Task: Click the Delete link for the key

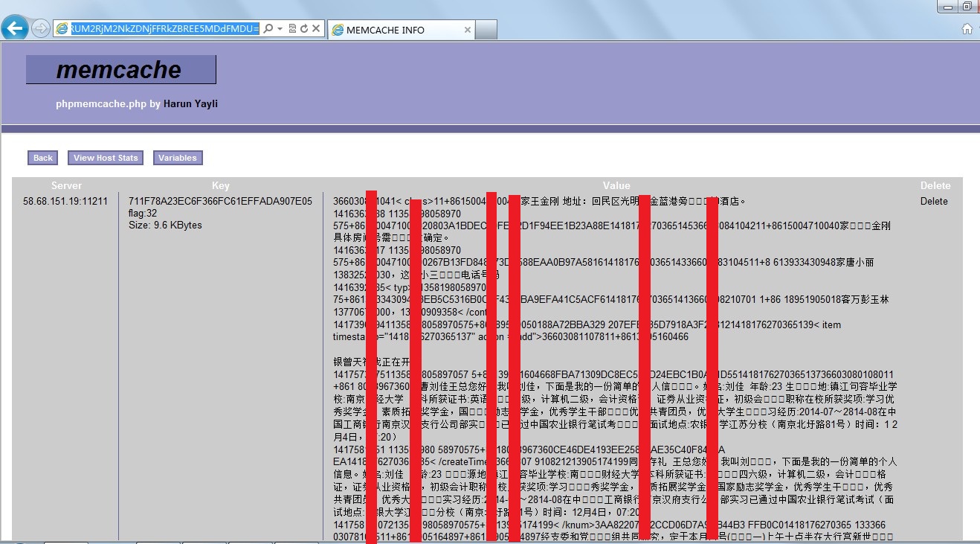Action: [x=934, y=201]
